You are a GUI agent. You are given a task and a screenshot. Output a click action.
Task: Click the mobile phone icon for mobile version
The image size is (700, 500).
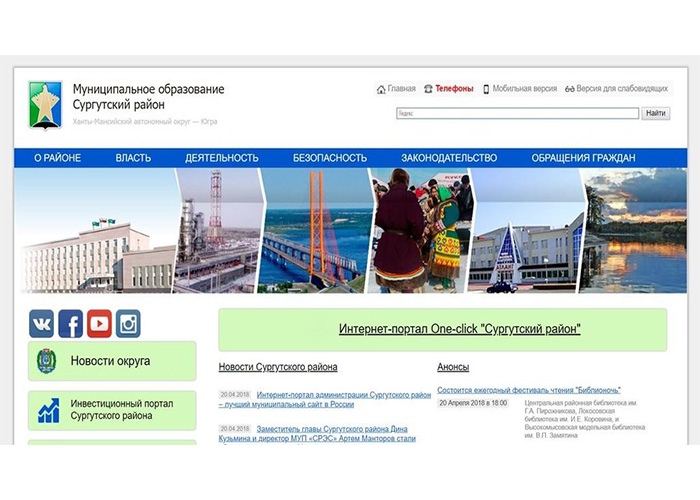486,89
